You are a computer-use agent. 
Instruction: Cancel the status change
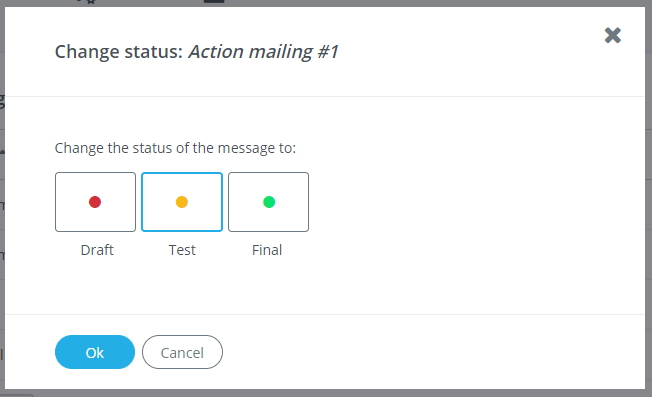coord(182,352)
